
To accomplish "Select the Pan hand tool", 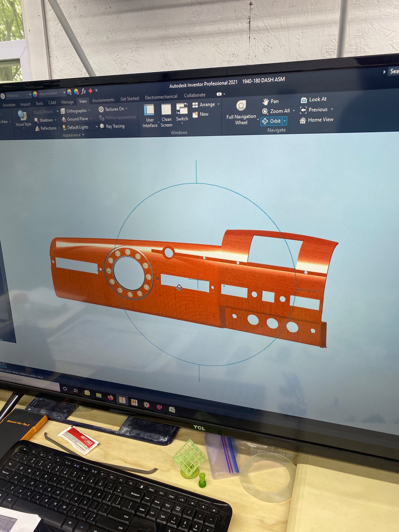I will (x=270, y=101).
